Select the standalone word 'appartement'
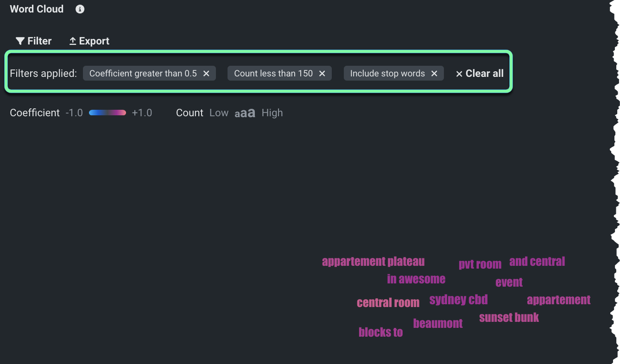The image size is (620, 364). [x=558, y=300]
